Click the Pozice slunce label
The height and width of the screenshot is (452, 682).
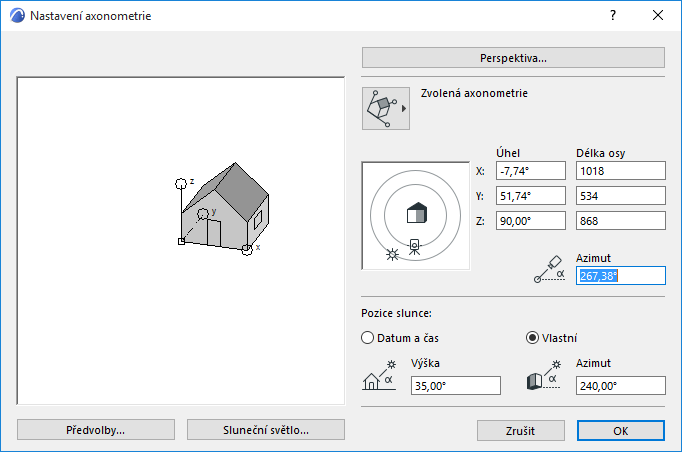(x=396, y=313)
